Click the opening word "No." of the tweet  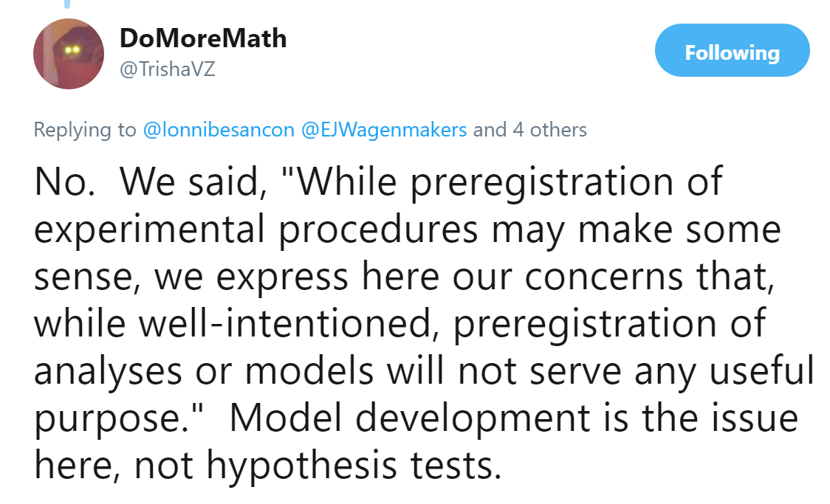pyautogui.click(x=64, y=182)
